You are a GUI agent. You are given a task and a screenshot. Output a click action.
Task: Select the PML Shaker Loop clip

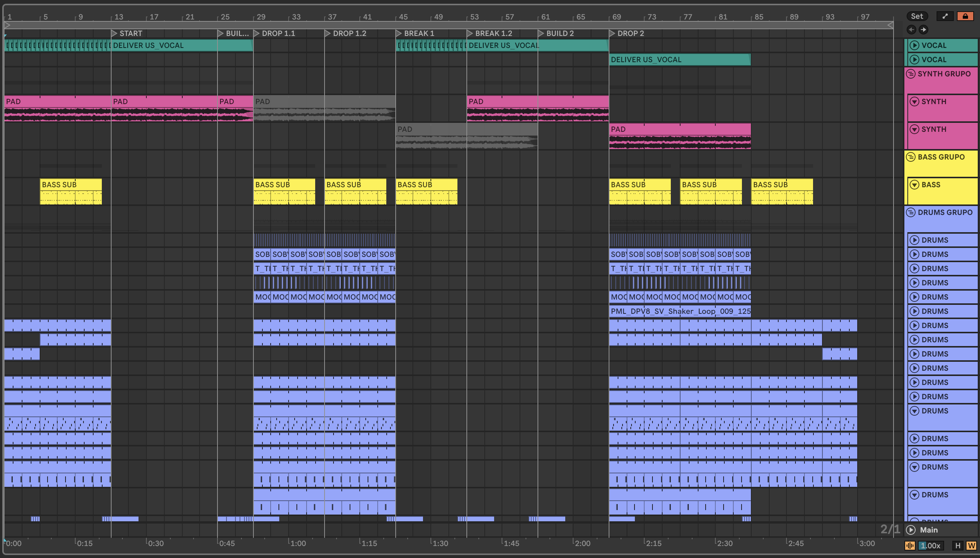tap(680, 311)
